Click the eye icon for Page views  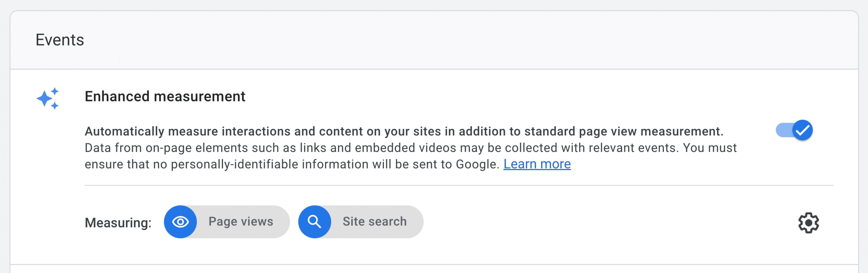click(x=180, y=222)
